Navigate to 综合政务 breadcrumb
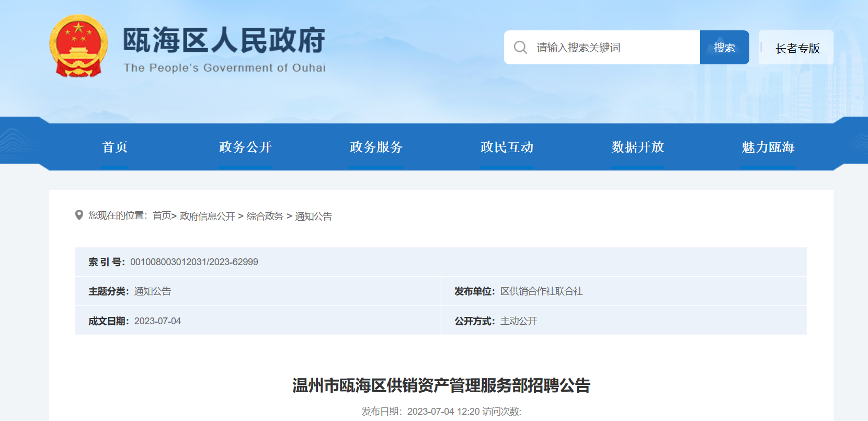The width and height of the screenshot is (868, 421). coord(265,216)
